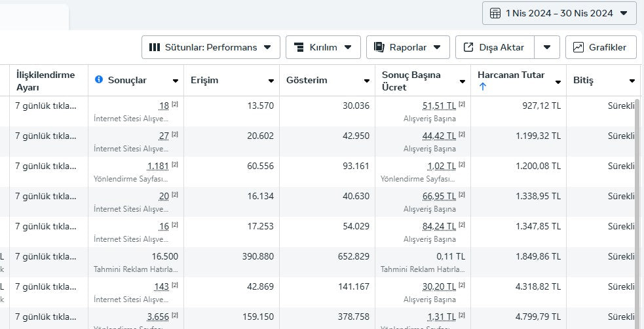
Task: Click the calendar icon in date selector
Action: pyautogui.click(x=495, y=13)
